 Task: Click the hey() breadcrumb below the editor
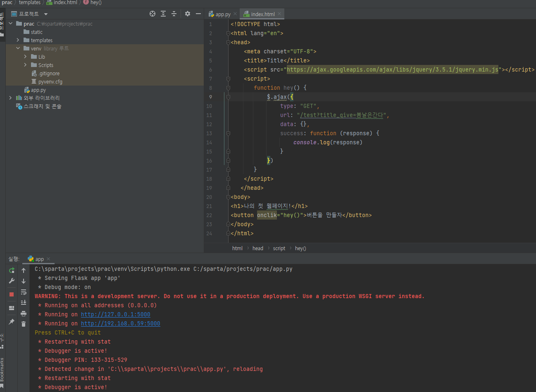tap(300, 249)
